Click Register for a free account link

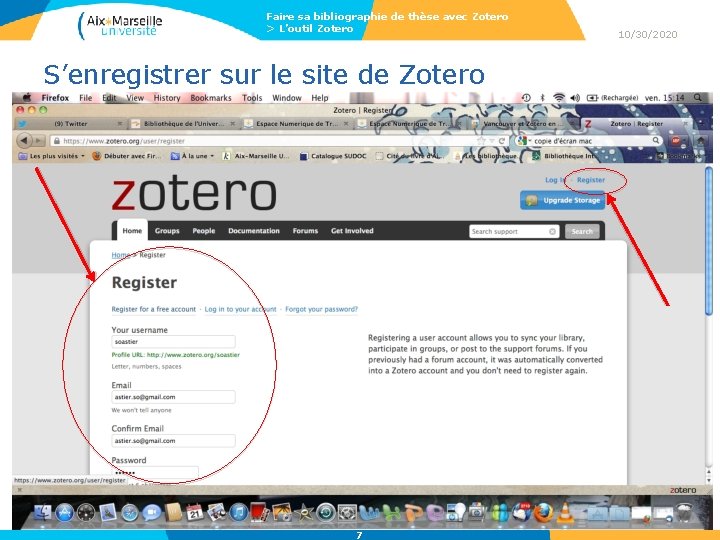pos(153,309)
